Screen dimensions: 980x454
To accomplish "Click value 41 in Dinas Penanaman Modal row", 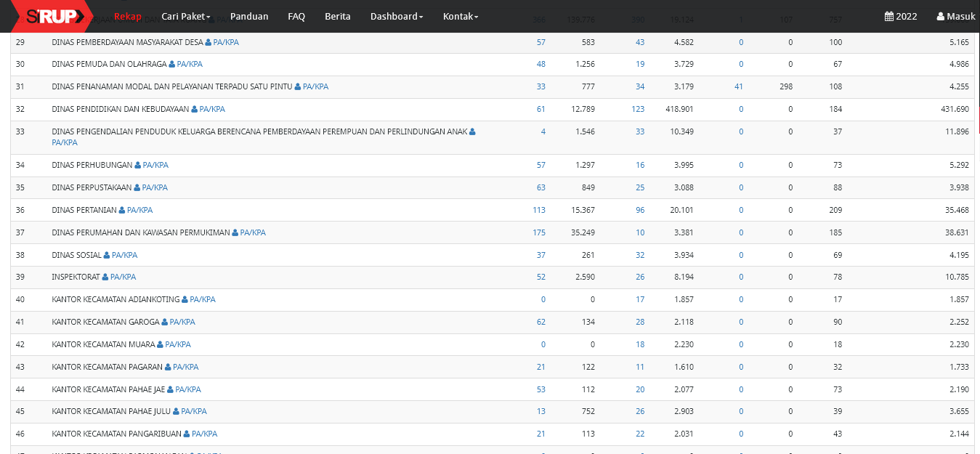I will point(738,86).
